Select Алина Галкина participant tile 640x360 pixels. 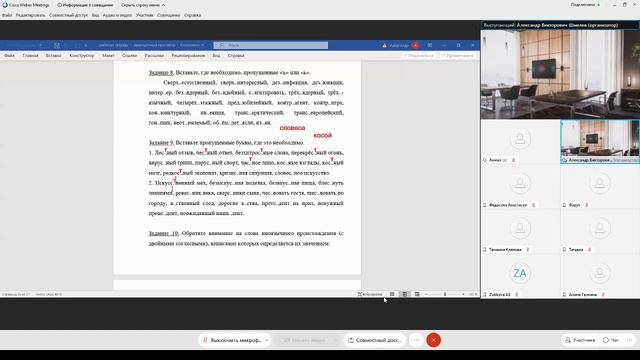coord(600,276)
